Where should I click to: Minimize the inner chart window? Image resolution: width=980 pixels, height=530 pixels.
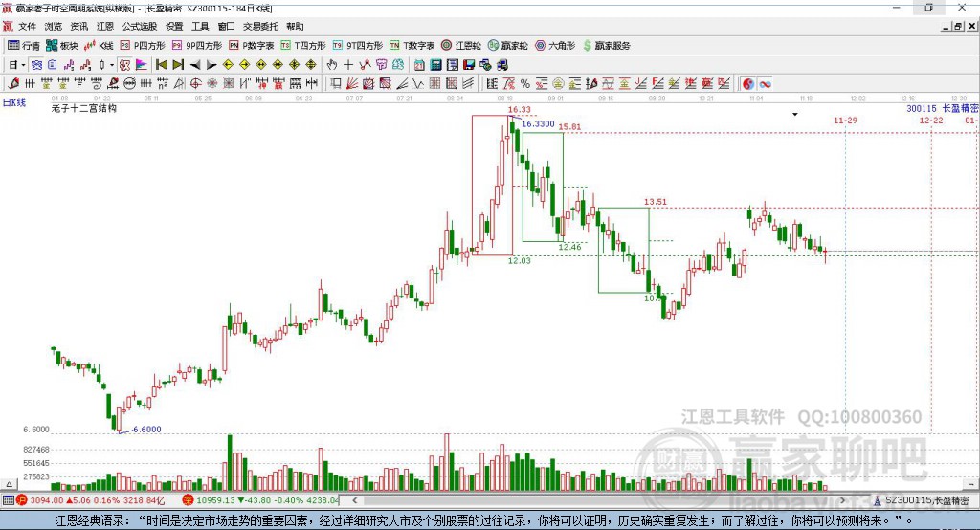coord(946,26)
